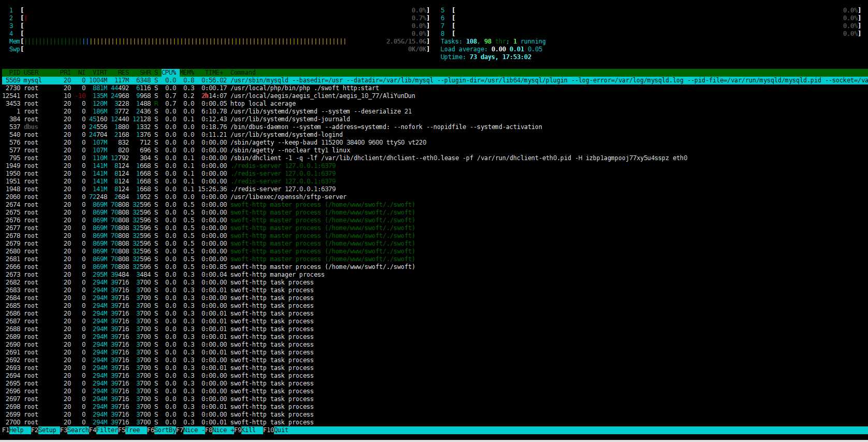Open the F6 SortBy menu
The width and height of the screenshot is (868, 442).
(x=161, y=430)
